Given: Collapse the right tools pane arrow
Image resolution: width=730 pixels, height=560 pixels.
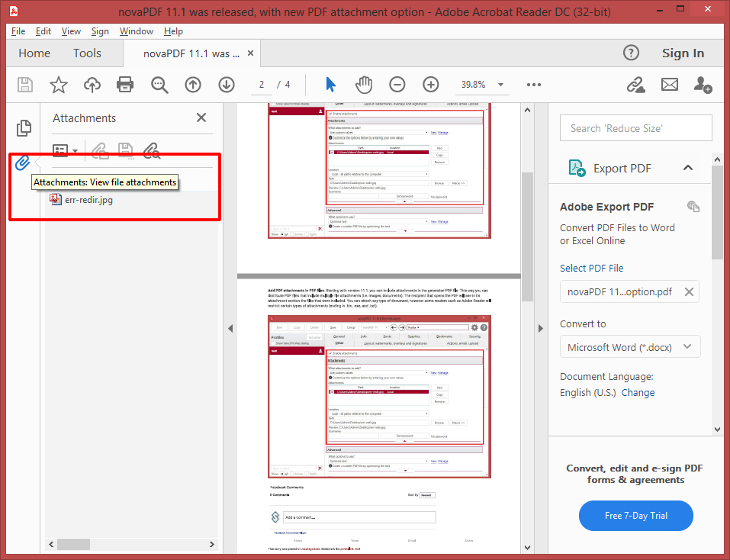Looking at the screenshot, I should (x=540, y=328).
